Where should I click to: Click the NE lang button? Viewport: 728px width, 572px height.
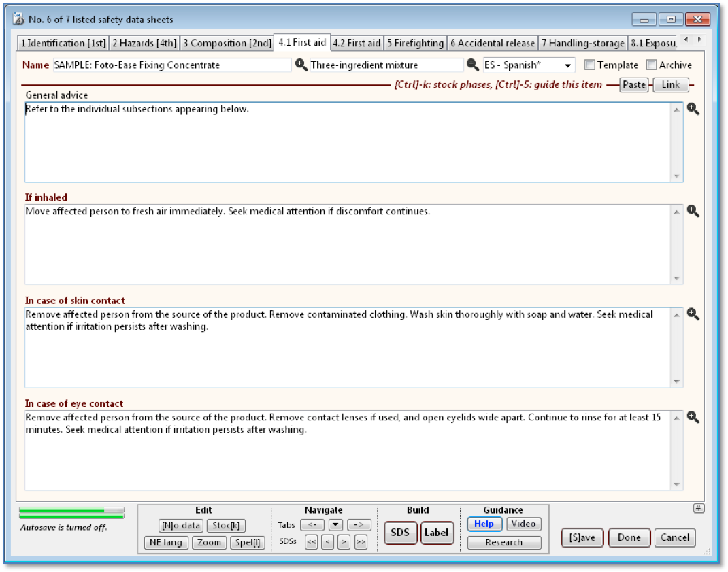click(x=166, y=542)
